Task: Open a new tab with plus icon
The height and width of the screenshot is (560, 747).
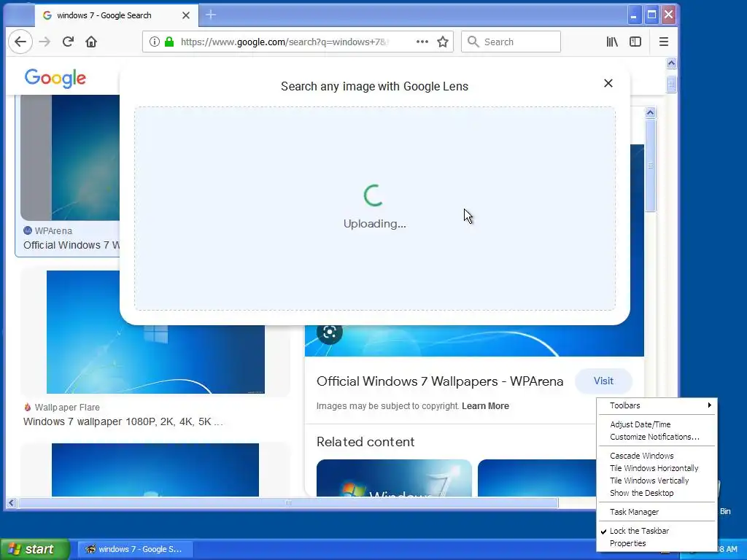Action: (211, 15)
